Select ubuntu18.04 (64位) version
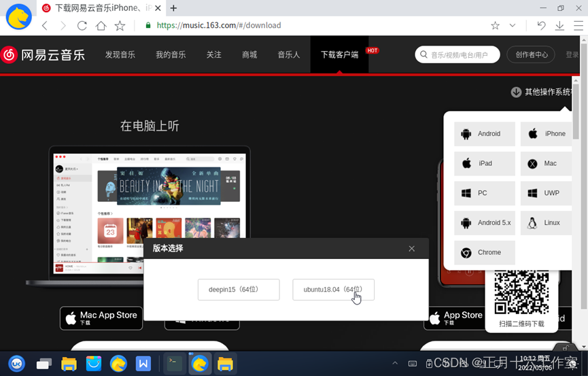 coord(333,290)
